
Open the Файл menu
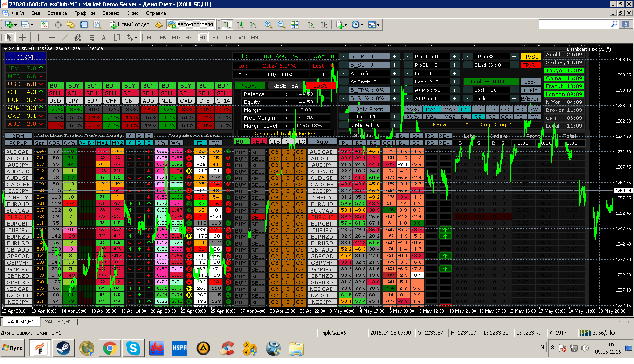(x=18, y=13)
